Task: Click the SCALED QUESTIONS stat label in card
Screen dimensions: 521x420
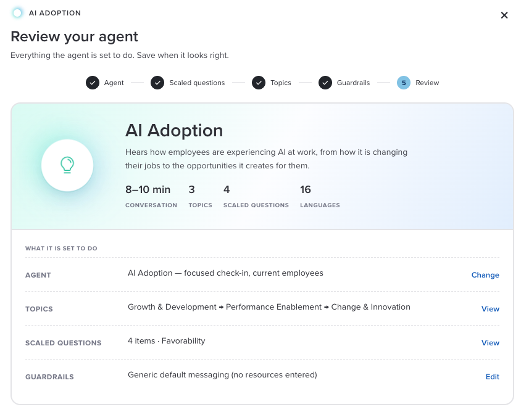Action: click(x=256, y=205)
